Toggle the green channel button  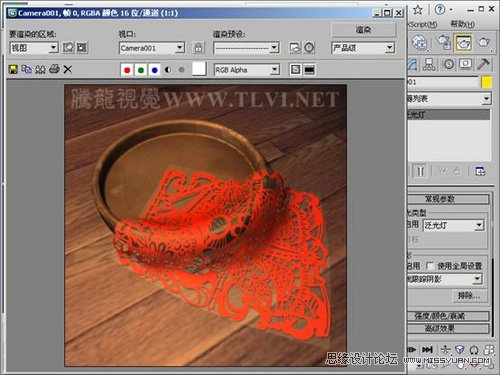tap(141, 70)
